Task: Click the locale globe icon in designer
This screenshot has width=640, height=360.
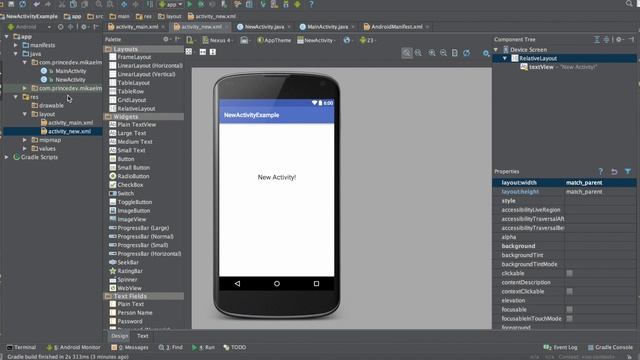Action: (x=347, y=40)
